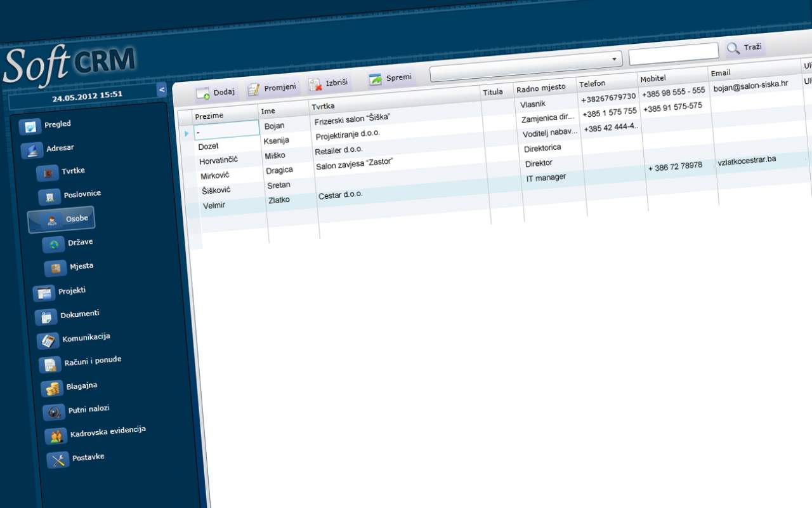Click the Izbriši button label
Image resolution: width=812 pixels, height=508 pixels.
tap(337, 83)
